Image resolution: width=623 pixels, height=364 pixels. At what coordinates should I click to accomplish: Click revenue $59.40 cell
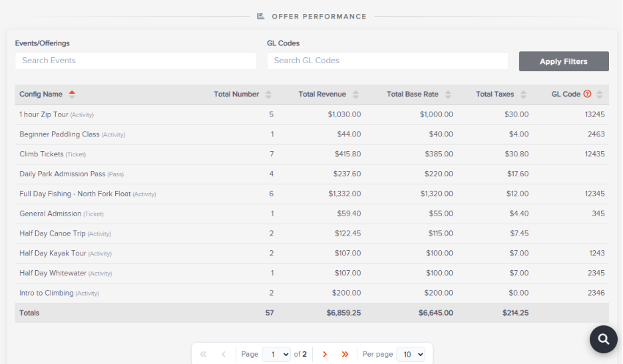(x=349, y=214)
